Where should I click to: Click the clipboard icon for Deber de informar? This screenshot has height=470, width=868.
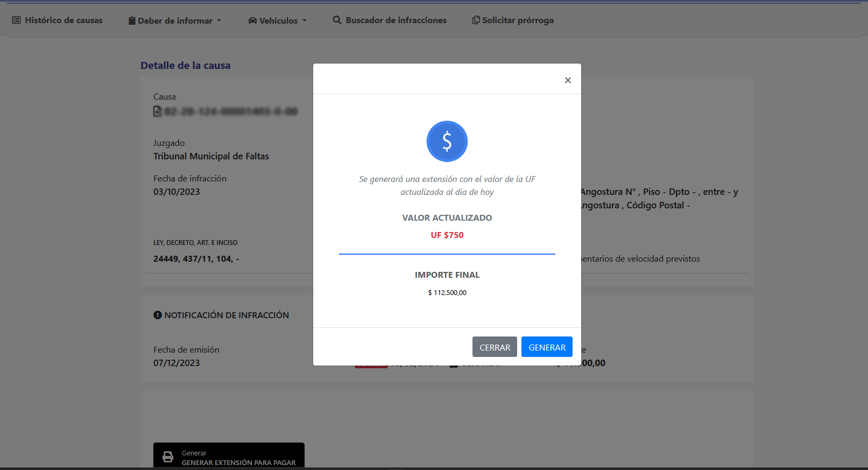(x=132, y=21)
